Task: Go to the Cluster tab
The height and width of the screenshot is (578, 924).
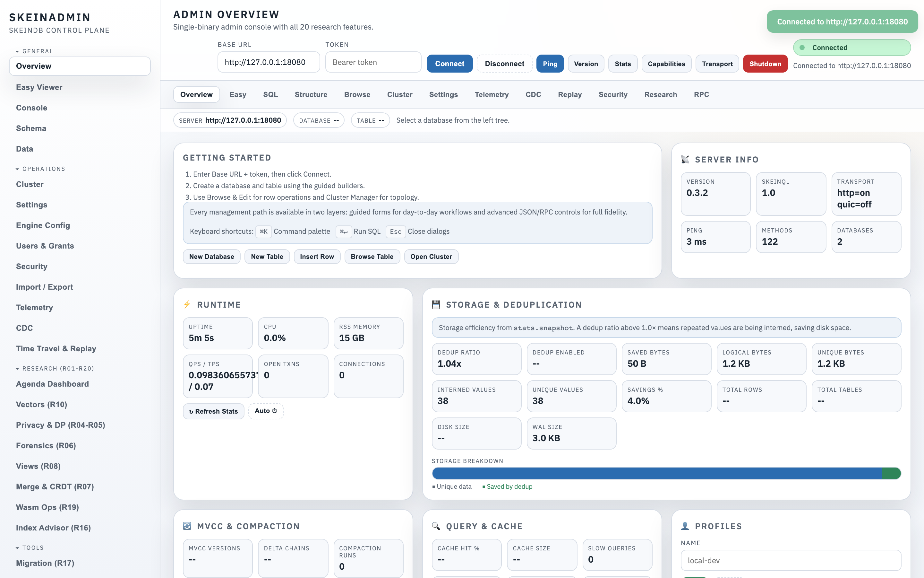Action: point(400,94)
